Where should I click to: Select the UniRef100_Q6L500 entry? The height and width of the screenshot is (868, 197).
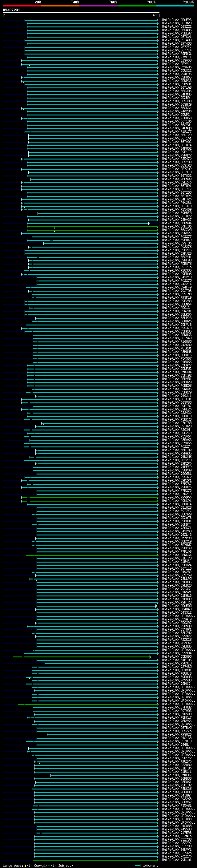pyautogui.click(x=176, y=179)
